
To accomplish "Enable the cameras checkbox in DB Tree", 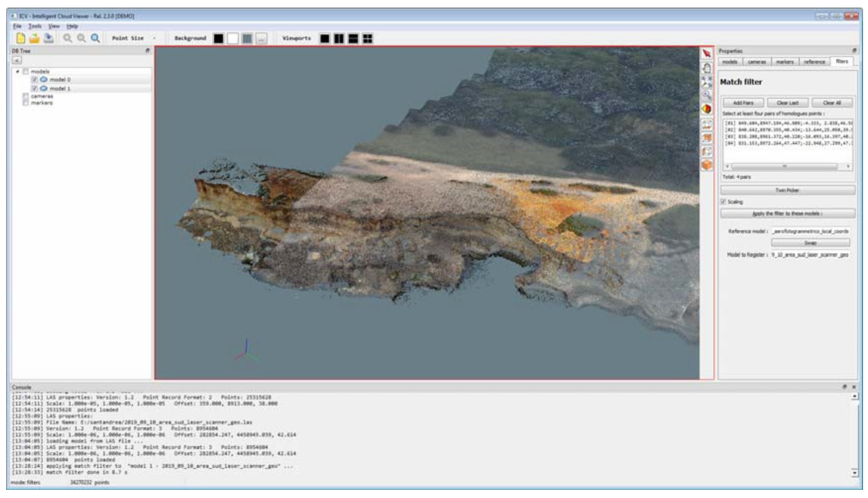I will (26, 96).
